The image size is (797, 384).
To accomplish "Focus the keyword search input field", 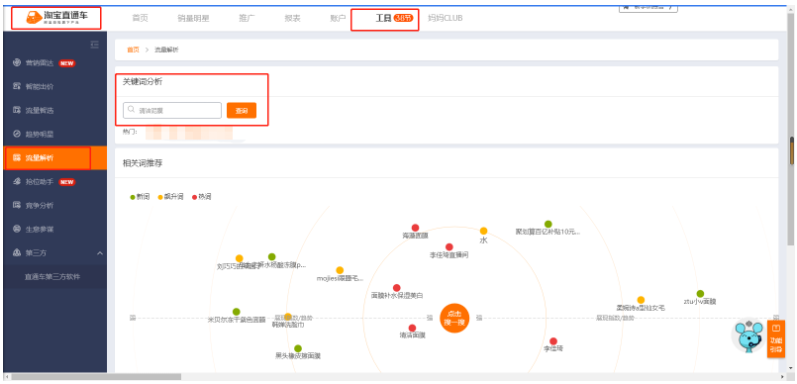I will [x=172, y=110].
